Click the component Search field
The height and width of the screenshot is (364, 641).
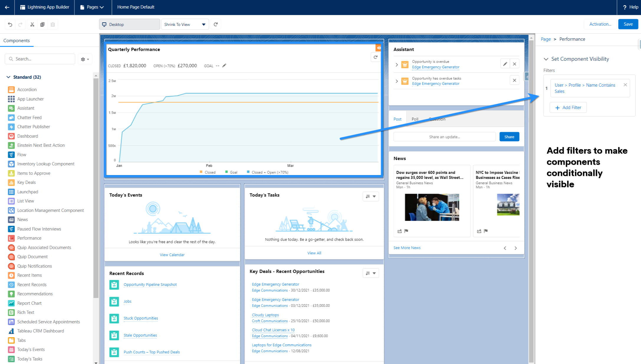40,59
